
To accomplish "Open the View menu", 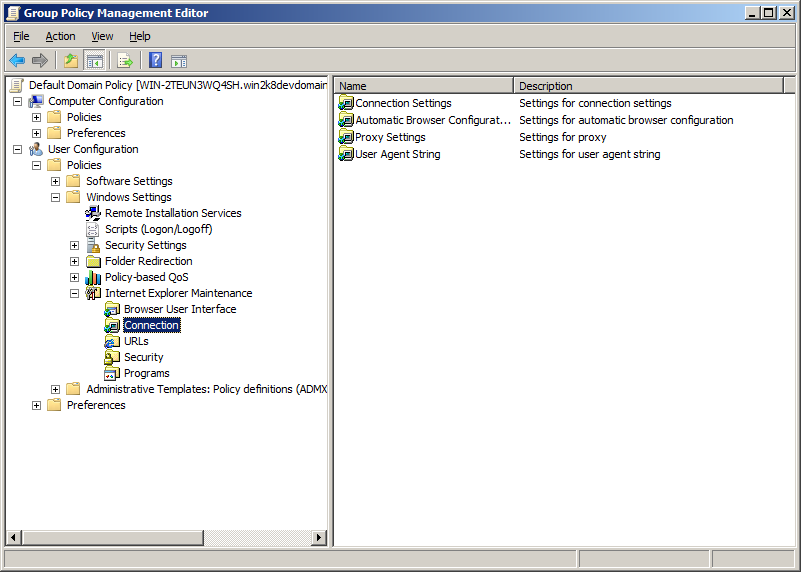I will [x=102, y=36].
